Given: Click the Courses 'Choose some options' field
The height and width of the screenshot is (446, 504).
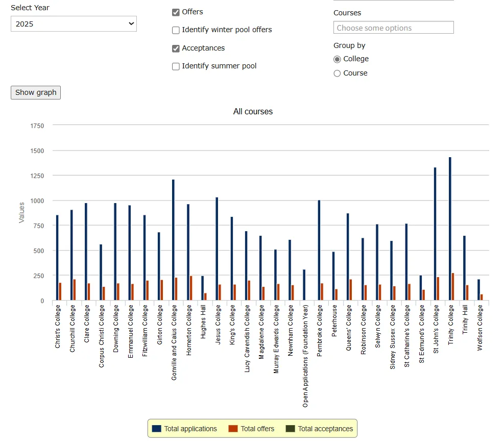Looking at the screenshot, I should [x=393, y=28].
